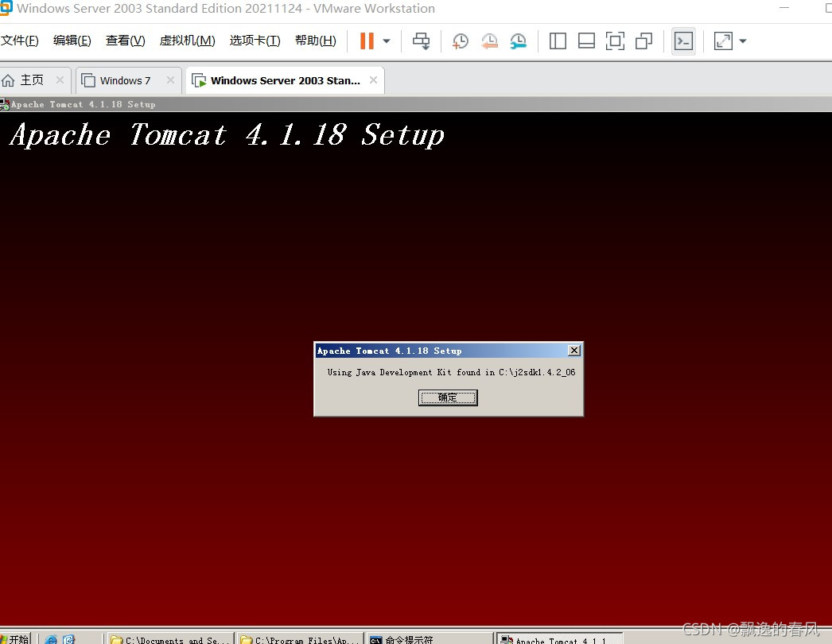Click the 确定 button in Tomcat dialog
Screen dimensions: 832x644
(448, 398)
